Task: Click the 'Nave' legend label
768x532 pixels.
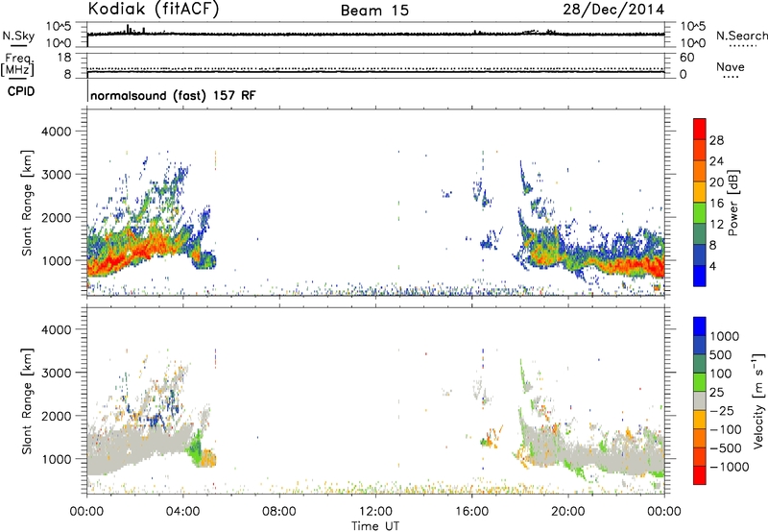Action: coord(731,67)
